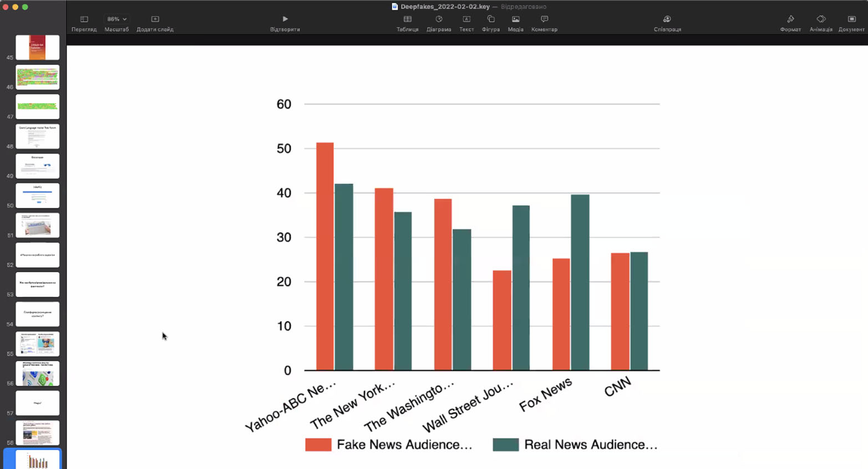
Task: Select the Fake News Audience legend label
Action: [404, 445]
